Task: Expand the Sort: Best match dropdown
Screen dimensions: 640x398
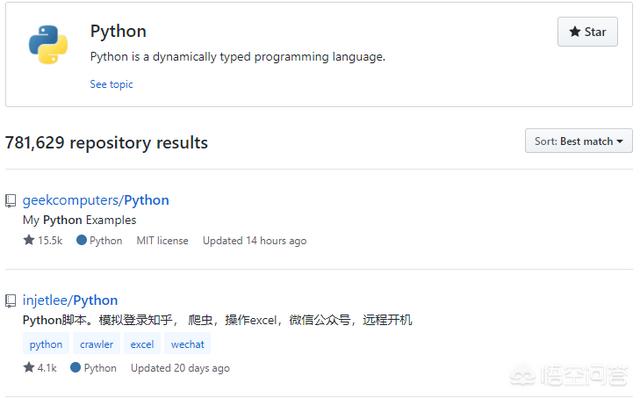Action: (x=579, y=141)
